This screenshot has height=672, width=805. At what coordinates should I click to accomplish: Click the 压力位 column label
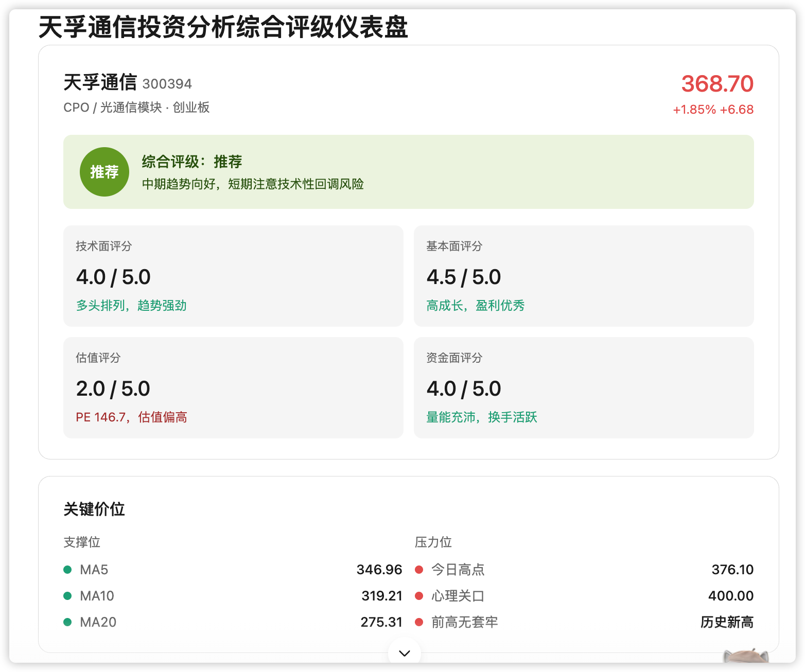pos(433,542)
